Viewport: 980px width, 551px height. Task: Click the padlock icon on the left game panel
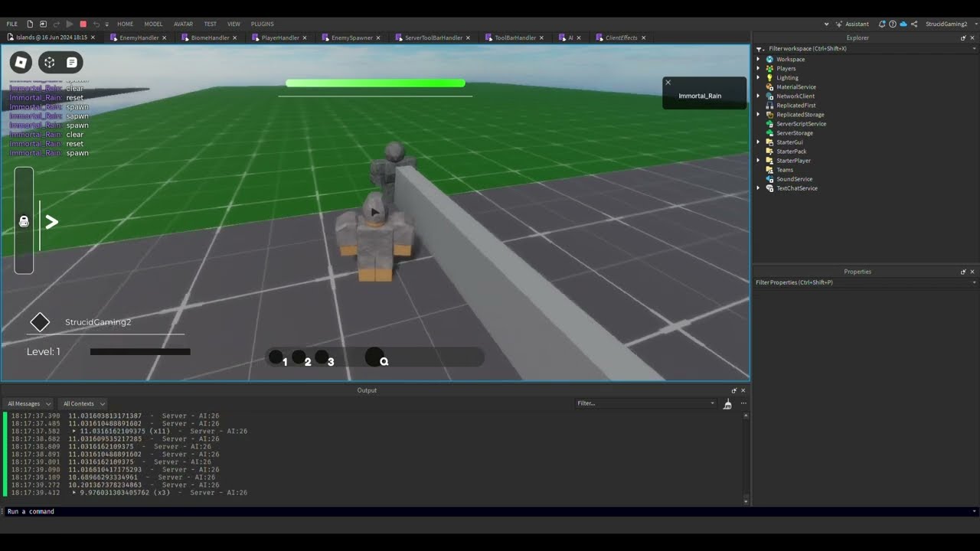(x=24, y=221)
